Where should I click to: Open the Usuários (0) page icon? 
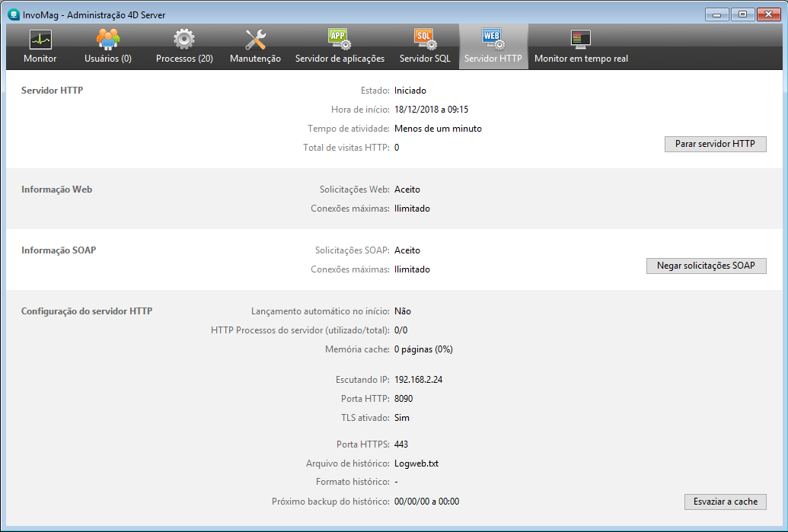coord(108,39)
